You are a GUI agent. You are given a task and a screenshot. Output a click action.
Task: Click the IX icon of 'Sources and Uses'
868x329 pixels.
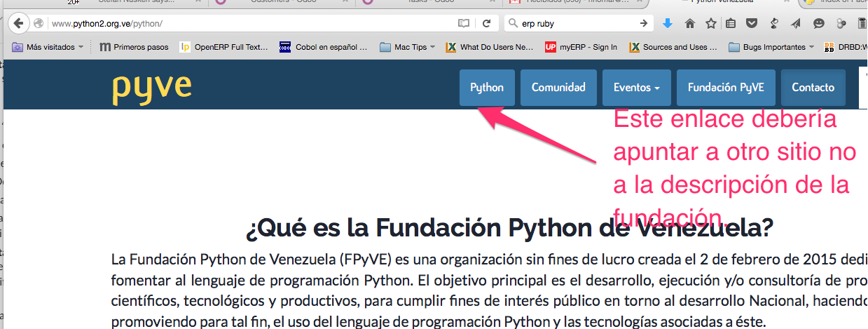click(634, 47)
